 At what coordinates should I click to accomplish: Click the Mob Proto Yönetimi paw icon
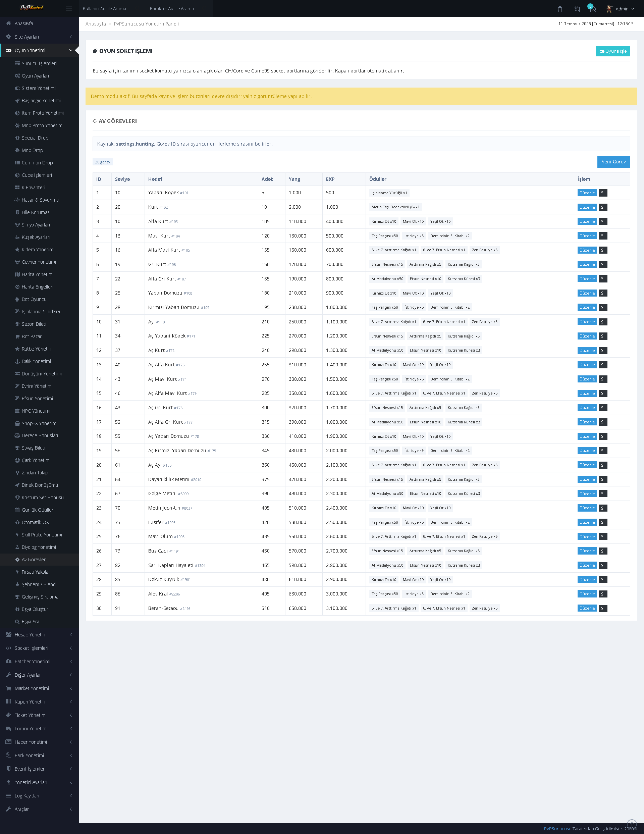pyautogui.click(x=17, y=125)
